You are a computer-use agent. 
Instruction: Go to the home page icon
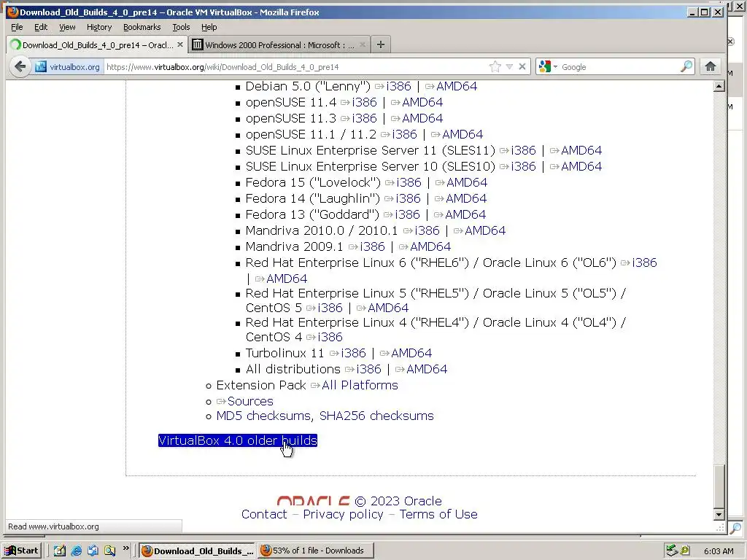pyautogui.click(x=711, y=66)
